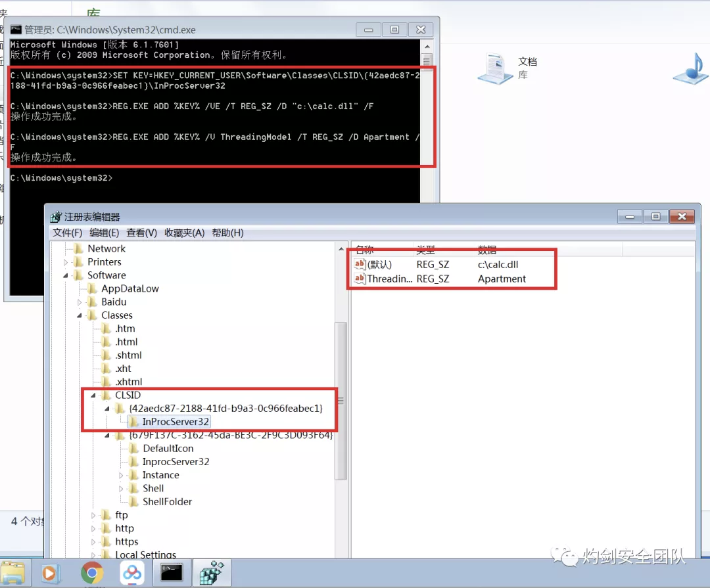Select the ShellFolder key

tap(167, 501)
